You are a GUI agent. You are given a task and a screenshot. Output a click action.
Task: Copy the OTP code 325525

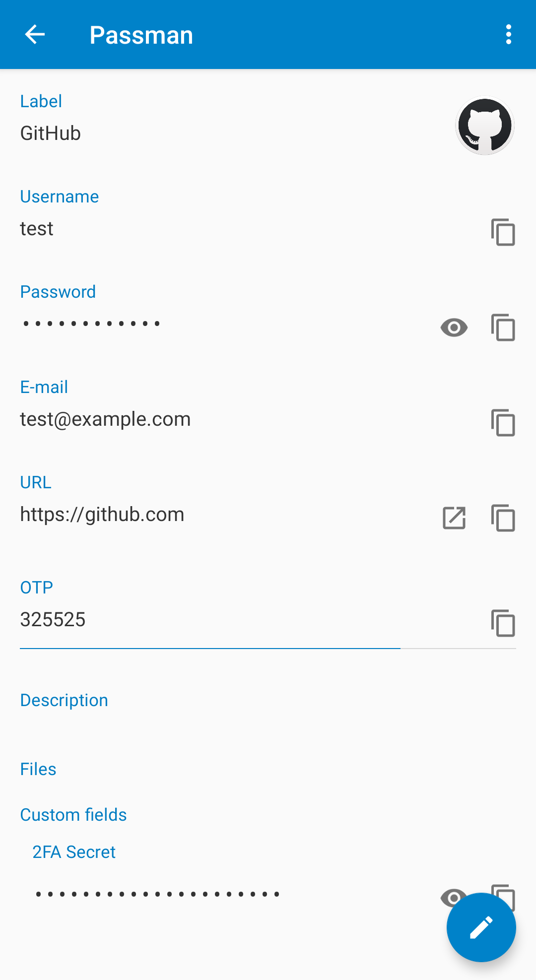click(x=503, y=623)
